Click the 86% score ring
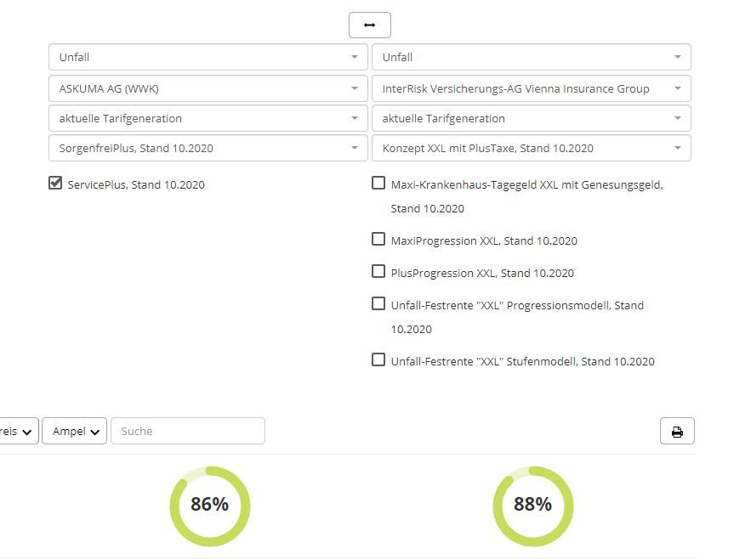Image resolution: width=751 pixels, height=560 pixels. pyautogui.click(x=210, y=506)
